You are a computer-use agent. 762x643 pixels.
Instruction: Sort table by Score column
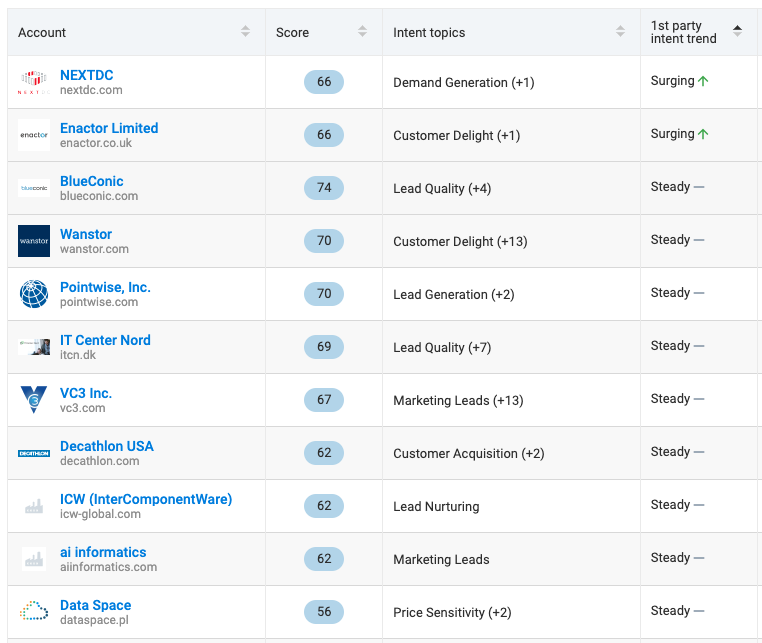(x=362, y=32)
